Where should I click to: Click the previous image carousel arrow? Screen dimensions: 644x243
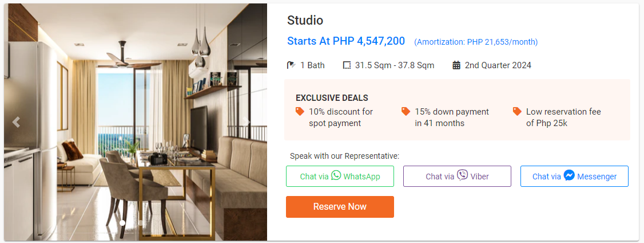pyautogui.click(x=16, y=122)
